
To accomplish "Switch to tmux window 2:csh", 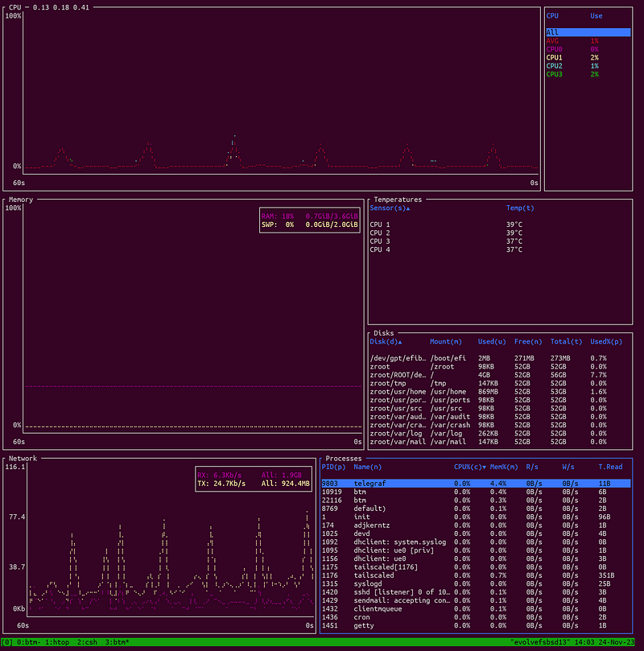I will pyautogui.click(x=87, y=642).
